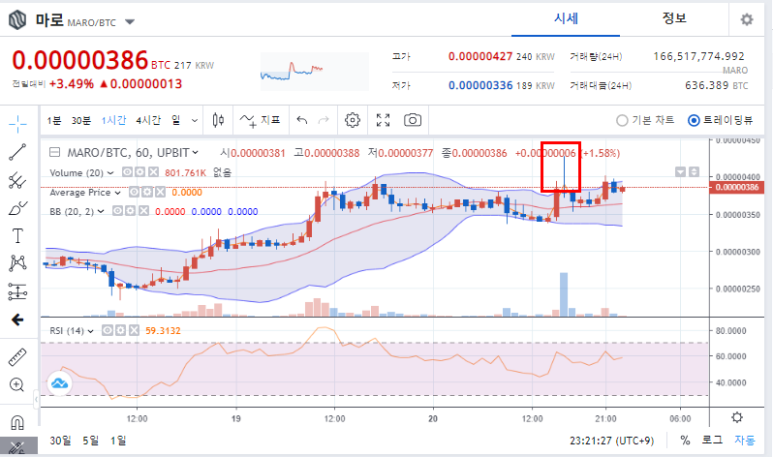Open Volume (20) indicator settings

141,172
